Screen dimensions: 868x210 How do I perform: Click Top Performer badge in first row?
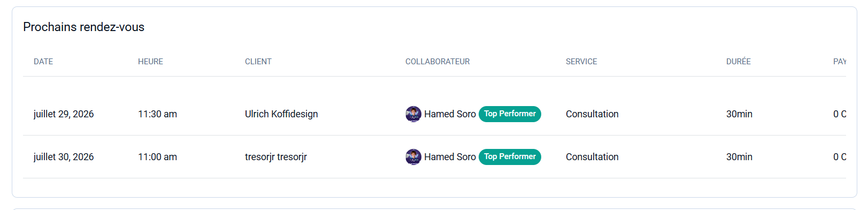(510, 114)
